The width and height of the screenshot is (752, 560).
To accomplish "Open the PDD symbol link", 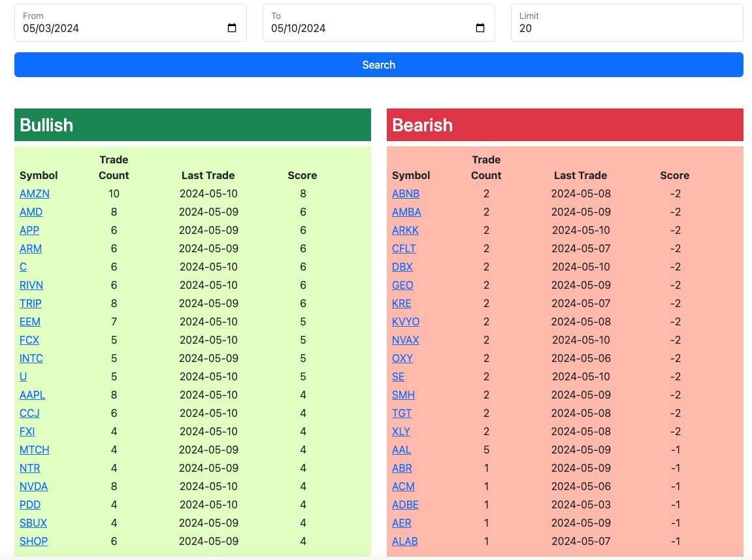I will click(x=30, y=504).
